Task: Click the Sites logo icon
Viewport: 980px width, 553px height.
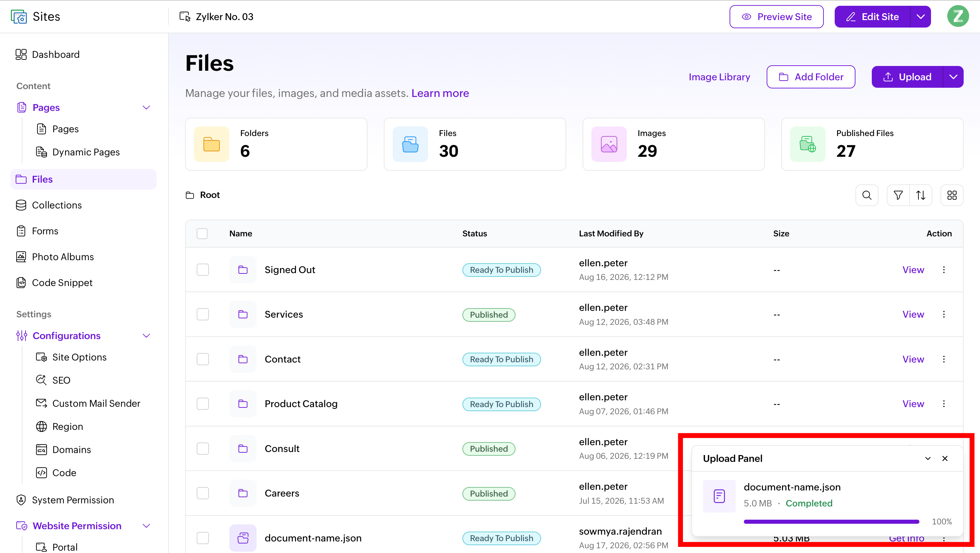Action: (19, 17)
